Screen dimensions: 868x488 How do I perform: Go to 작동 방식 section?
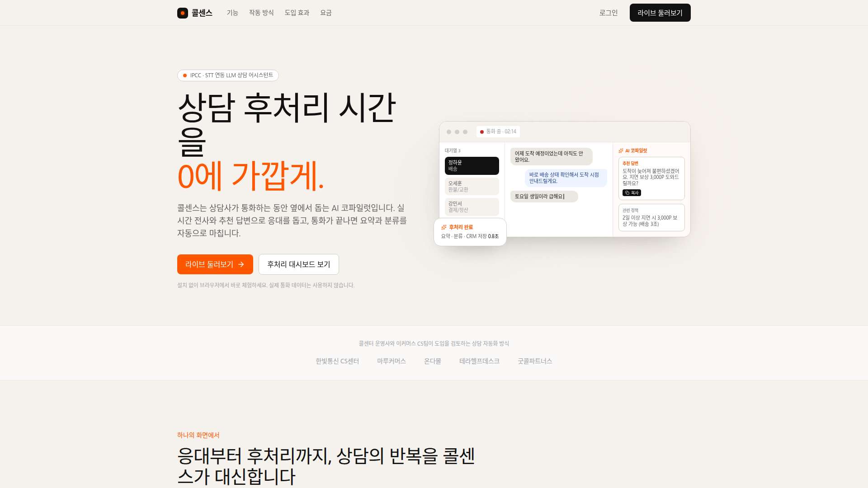point(261,13)
